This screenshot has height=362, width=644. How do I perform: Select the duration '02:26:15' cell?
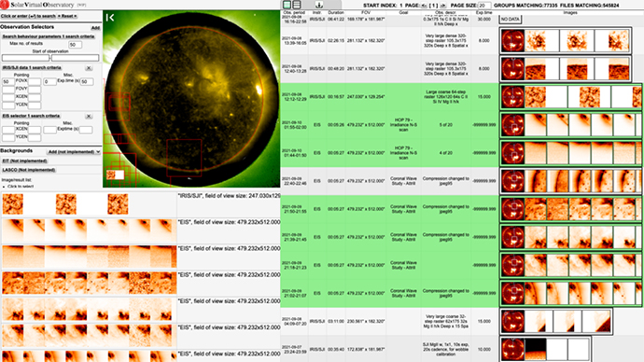pos(336,41)
